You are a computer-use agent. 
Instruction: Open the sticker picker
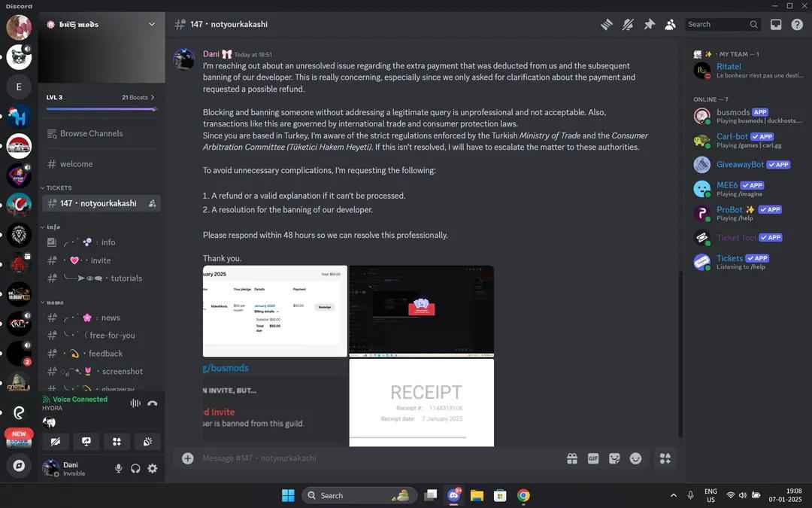tap(614, 458)
